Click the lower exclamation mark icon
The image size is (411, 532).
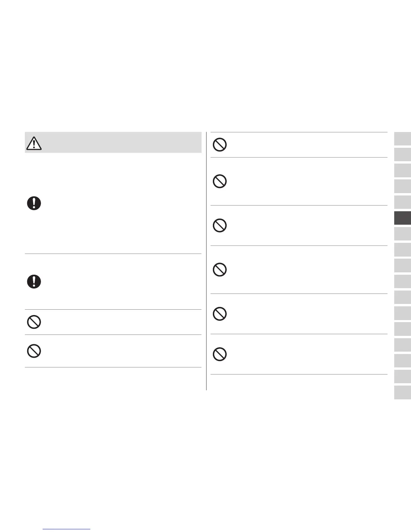[x=34, y=281]
